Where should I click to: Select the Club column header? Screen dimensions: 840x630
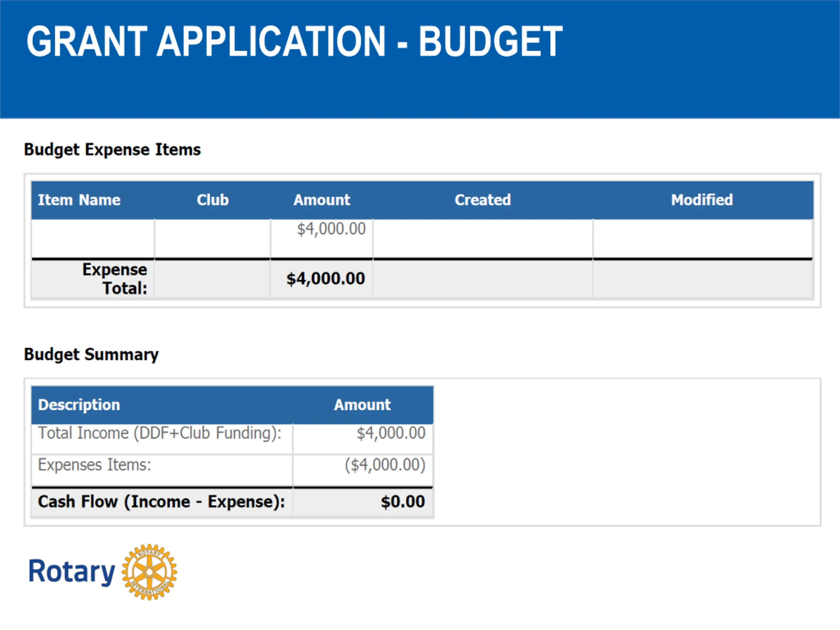(x=213, y=200)
